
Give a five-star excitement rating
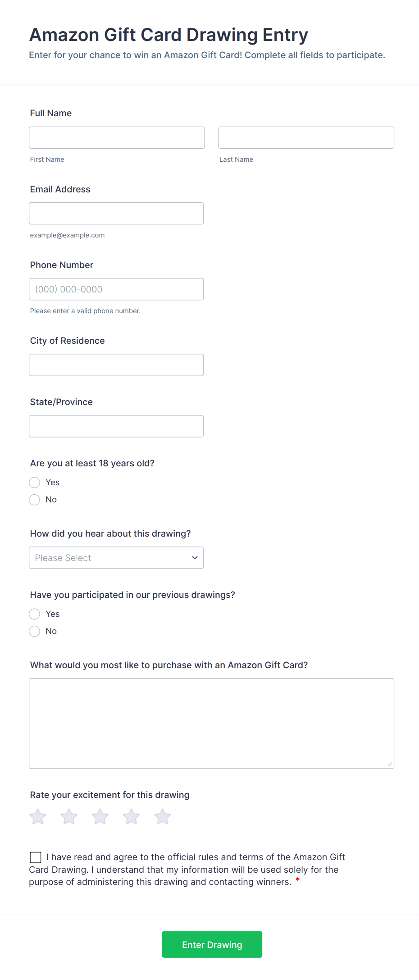(x=162, y=816)
